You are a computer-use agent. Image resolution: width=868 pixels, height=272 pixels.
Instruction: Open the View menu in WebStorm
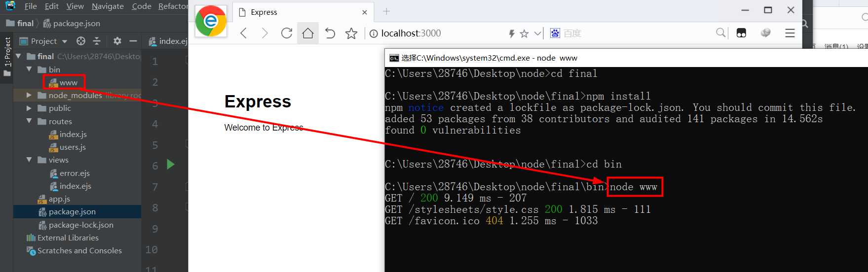click(x=75, y=6)
